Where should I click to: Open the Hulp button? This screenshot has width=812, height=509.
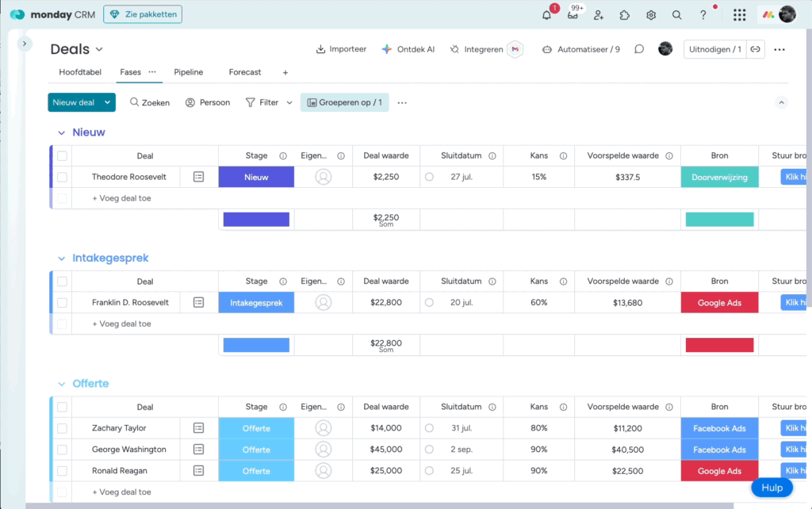pos(772,488)
